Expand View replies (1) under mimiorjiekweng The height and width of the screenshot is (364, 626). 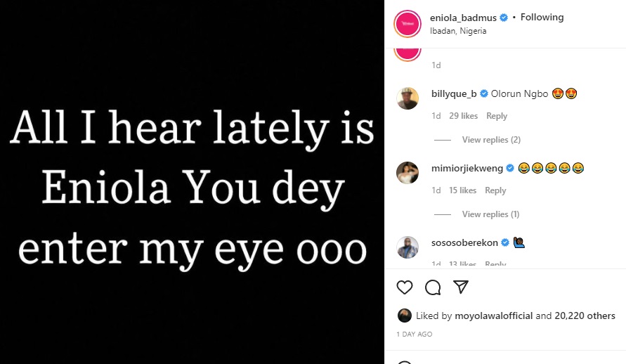tap(490, 214)
